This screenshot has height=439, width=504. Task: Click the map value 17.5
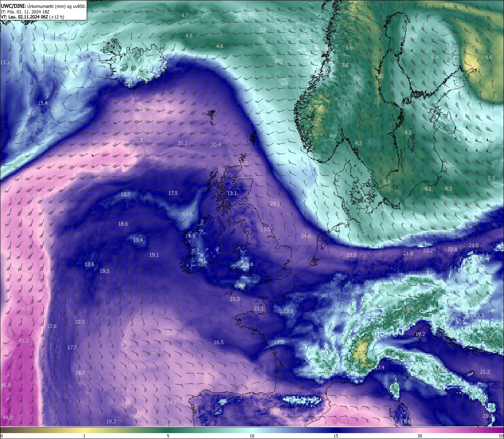[173, 193]
